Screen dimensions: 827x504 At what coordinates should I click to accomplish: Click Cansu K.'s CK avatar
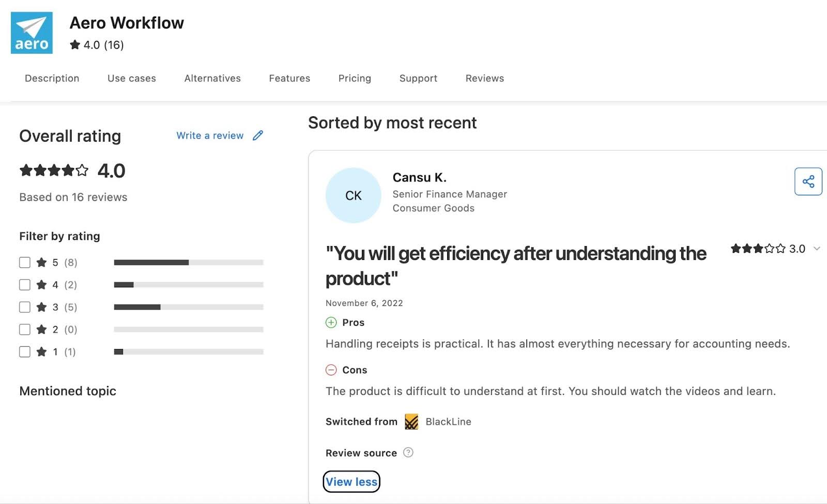[353, 195]
